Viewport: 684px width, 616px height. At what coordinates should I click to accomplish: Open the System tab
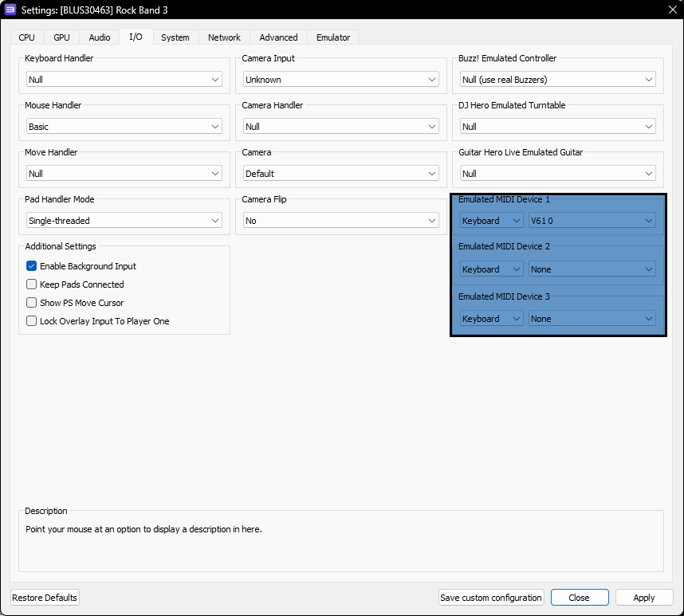[175, 37]
